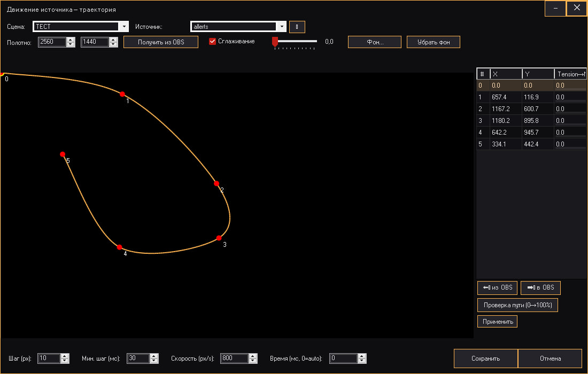Import trajectory using the 'из OBS' arrow button
The width and height of the screenshot is (588, 374).
[497, 287]
